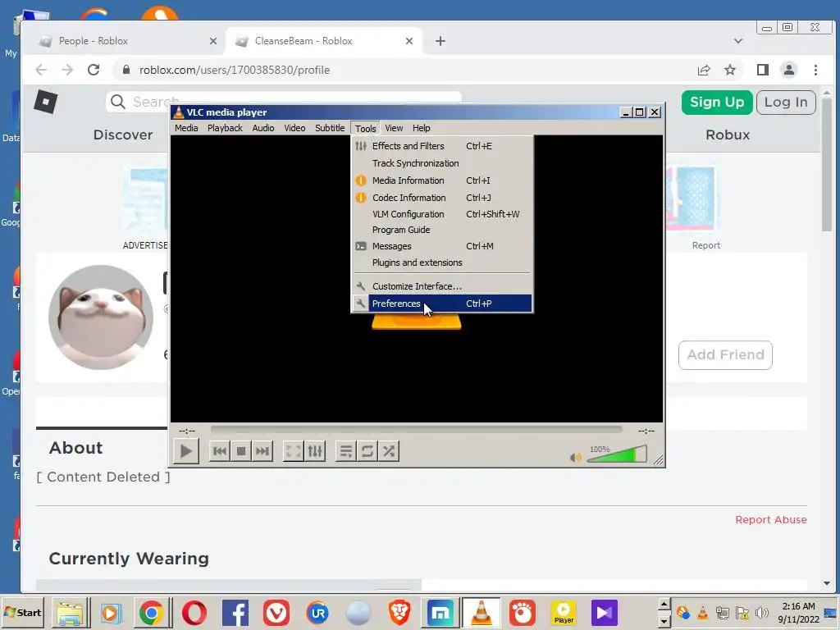Viewport: 840px width, 630px height.
Task: Expand Chrome tab search chevron
Action: 738,41
